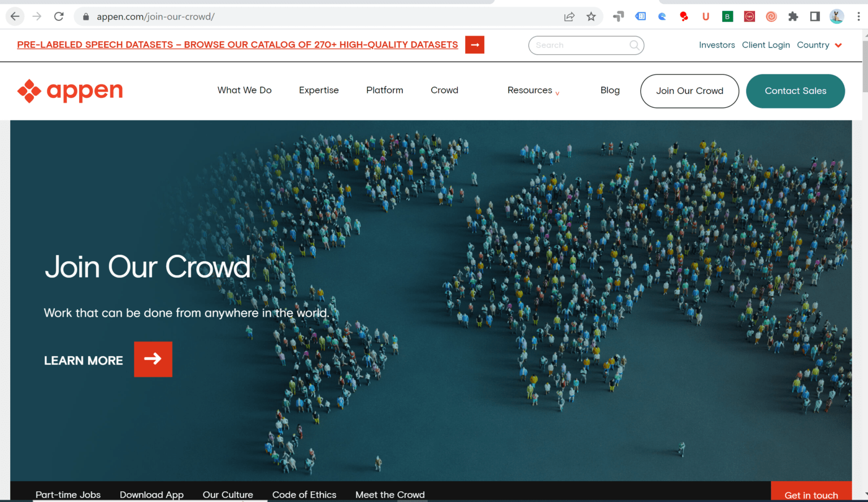Open the browser side panel icon
The height and width of the screenshot is (502, 868).
pyautogui.click(x=815, y=16)
